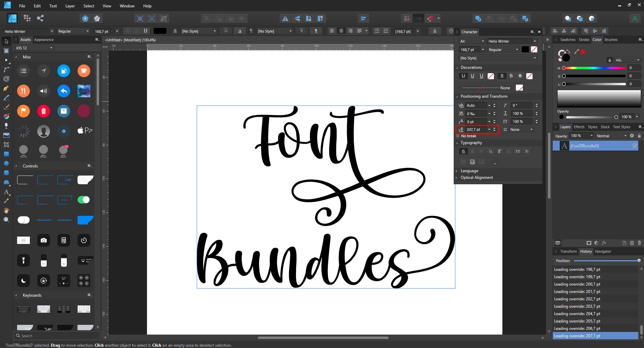Open the Normal blend mode dropdown
Image resolution: width=644 pixels, height=348 pixels.
pyautogui.click(x=611, y=136)
